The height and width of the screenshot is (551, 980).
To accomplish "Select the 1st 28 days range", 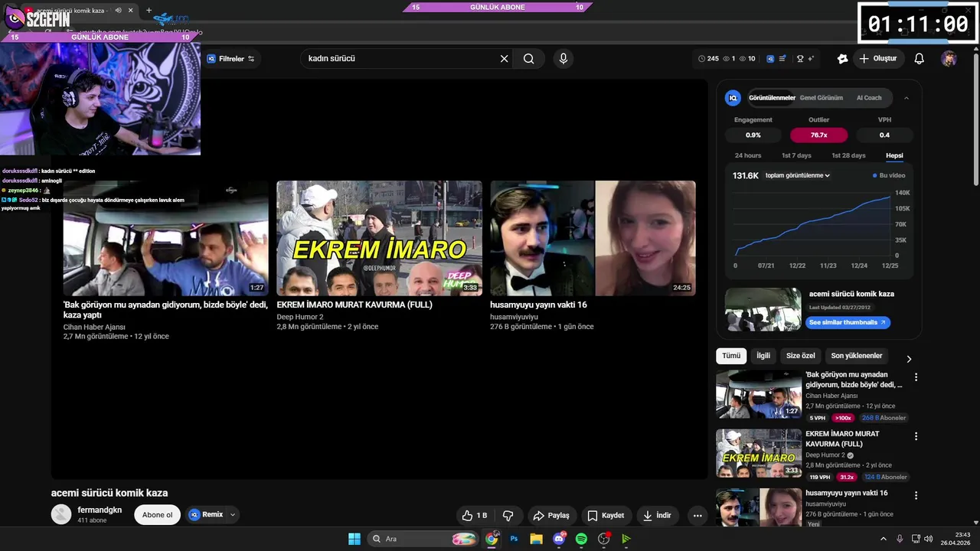I will (848, 155).
